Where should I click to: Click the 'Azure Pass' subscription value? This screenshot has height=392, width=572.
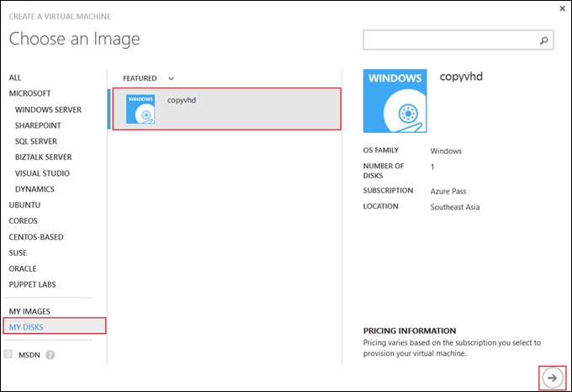click(448, 192)
